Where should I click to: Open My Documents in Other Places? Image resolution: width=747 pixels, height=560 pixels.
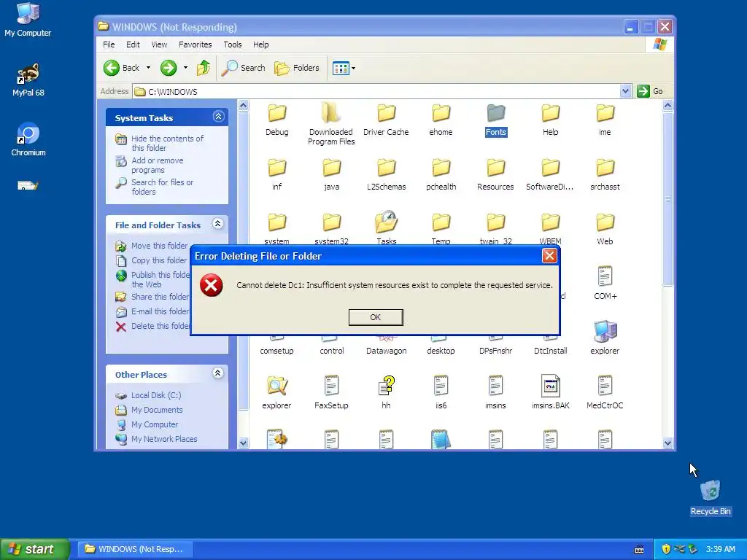coord(157,410)
